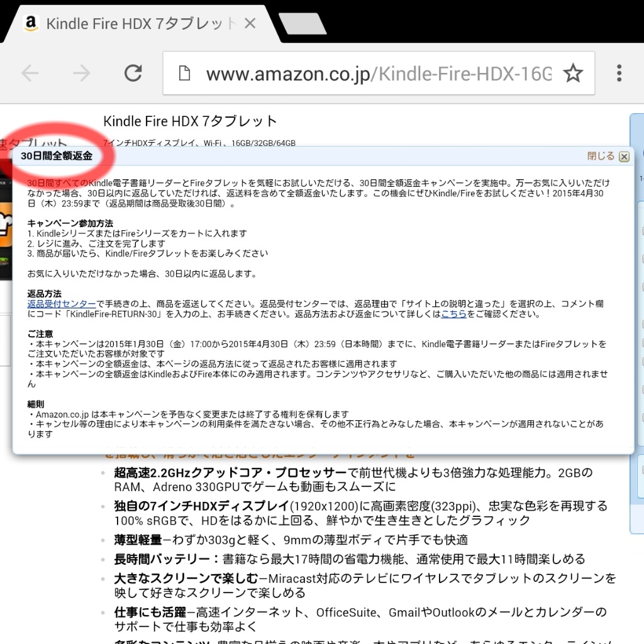Click the 7インチHDXディスプレイ Wi-Fi subtitle
The height and width of the screenshot is (644, 644).
[199, 143]
